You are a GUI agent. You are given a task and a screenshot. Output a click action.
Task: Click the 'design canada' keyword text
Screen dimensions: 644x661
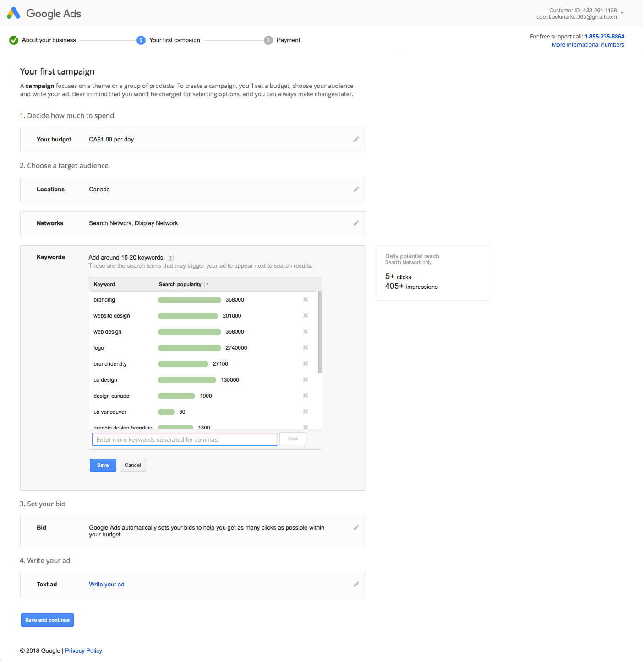coord(111,396)
